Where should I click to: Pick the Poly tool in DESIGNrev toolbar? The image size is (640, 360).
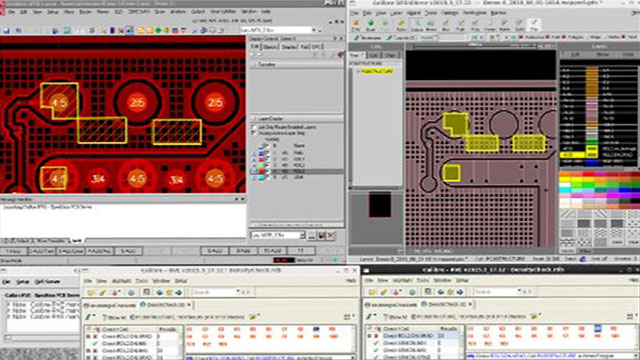(475, 25)
